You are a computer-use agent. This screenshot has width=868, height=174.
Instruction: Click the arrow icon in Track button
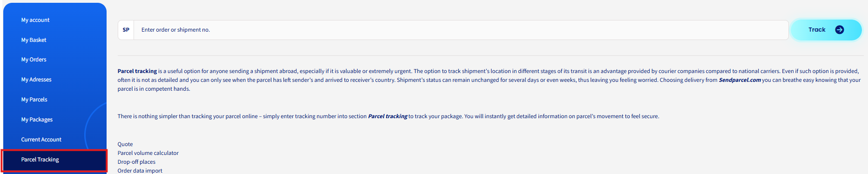pyautogui.click(x=839, y=30)
